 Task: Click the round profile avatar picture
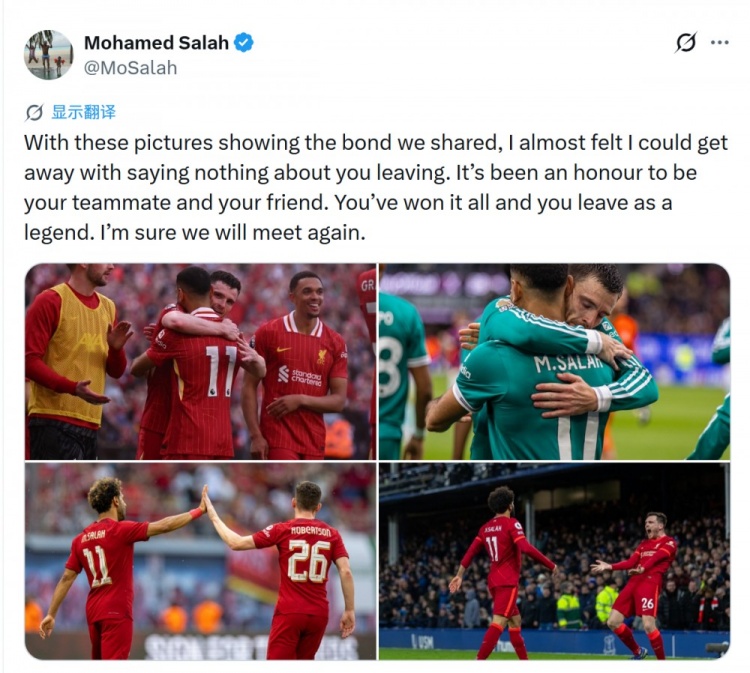point(48,55)
